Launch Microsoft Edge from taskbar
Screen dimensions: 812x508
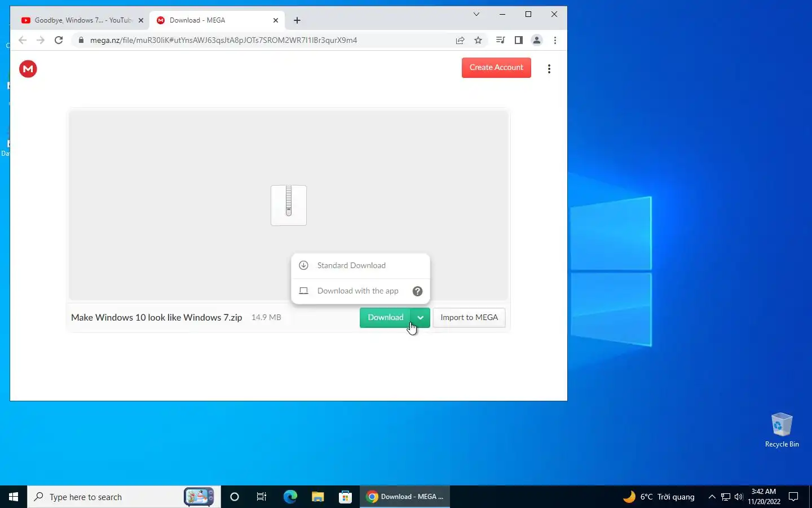pyautogui.click(x=290, y=497)
